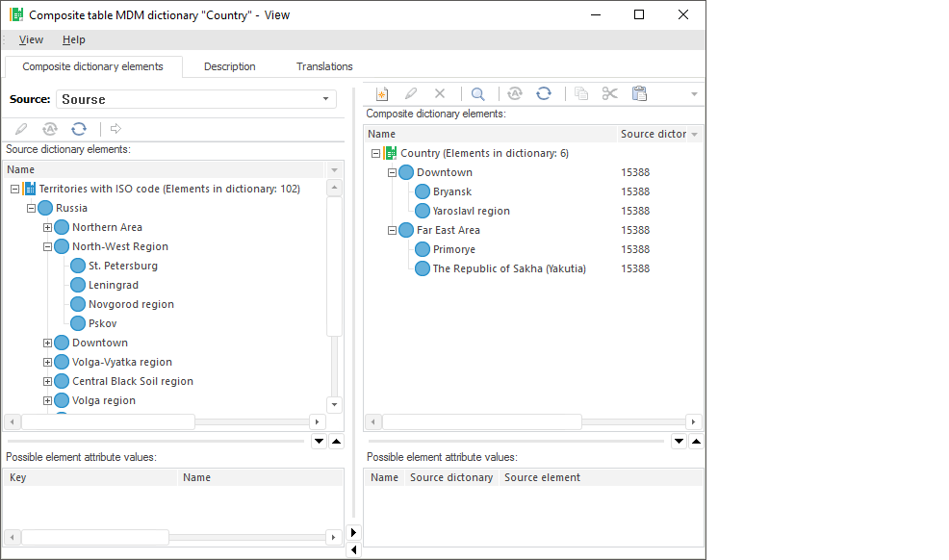Click the Territories with ISO code dictionary icon

point(29,189)
